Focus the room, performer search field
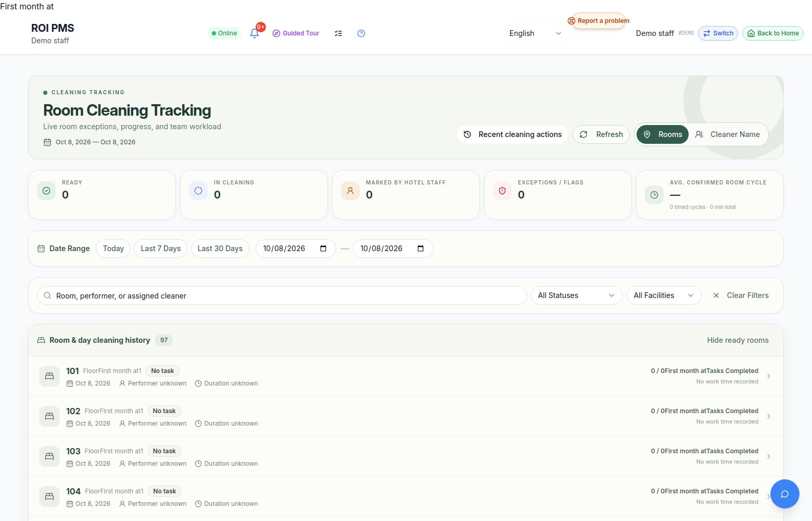This screenshot has width=812, height=521. (x=282, y=295)
